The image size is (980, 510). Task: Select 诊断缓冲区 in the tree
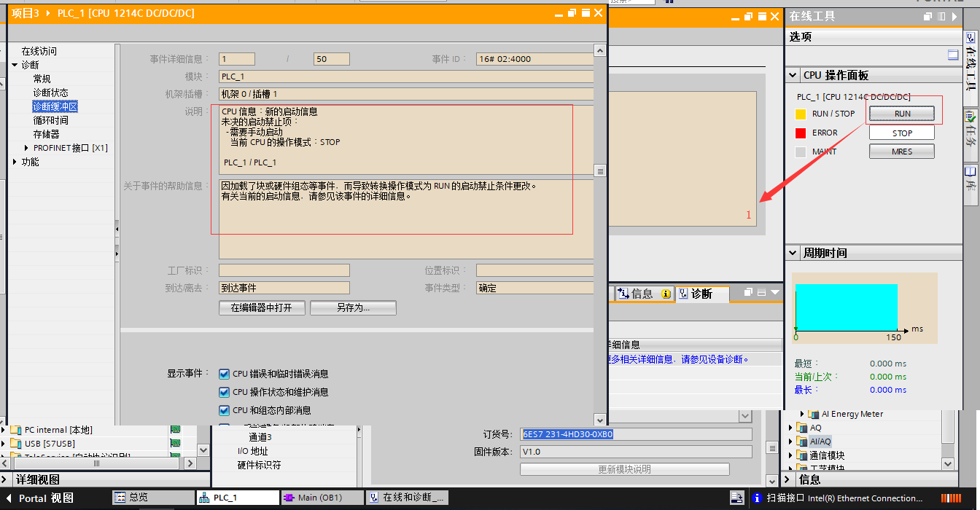pyautogui.click(x=55, y=106)
